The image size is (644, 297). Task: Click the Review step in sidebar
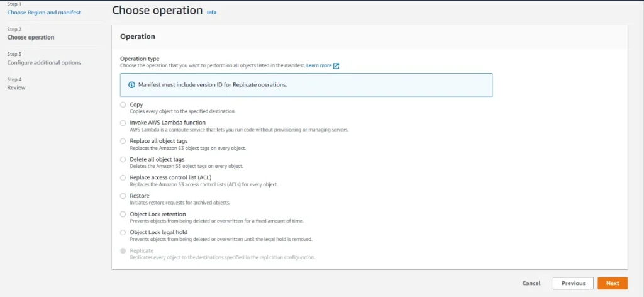coord(16,87)
